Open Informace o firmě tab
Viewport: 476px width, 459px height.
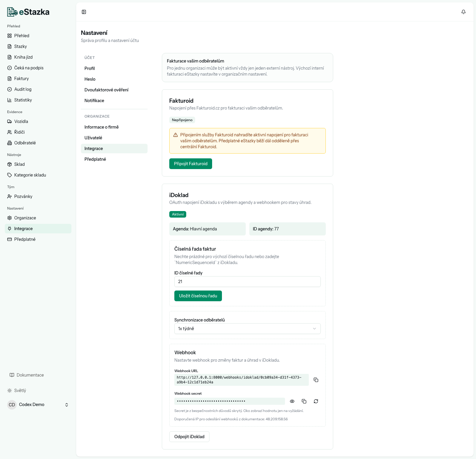114,127
